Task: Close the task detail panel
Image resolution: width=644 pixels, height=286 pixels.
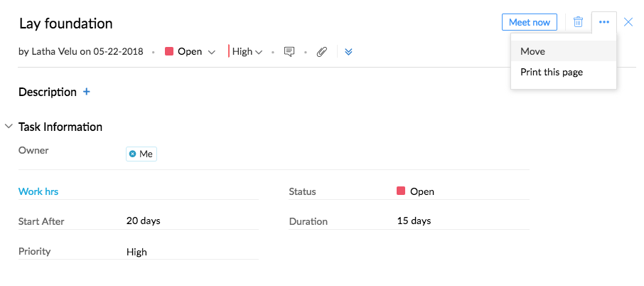Action: click(628, 22)
